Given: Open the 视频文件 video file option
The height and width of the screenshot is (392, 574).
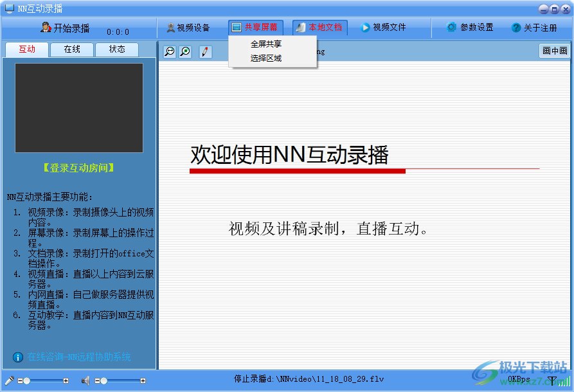Looking at the screenshot, I should click(383, 28).
